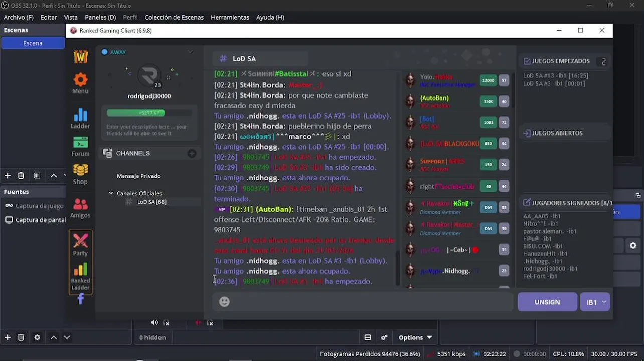Viewport: 644px width, 361px height.
Task: Select user (AutoBan) in player list
Action: 434,98
